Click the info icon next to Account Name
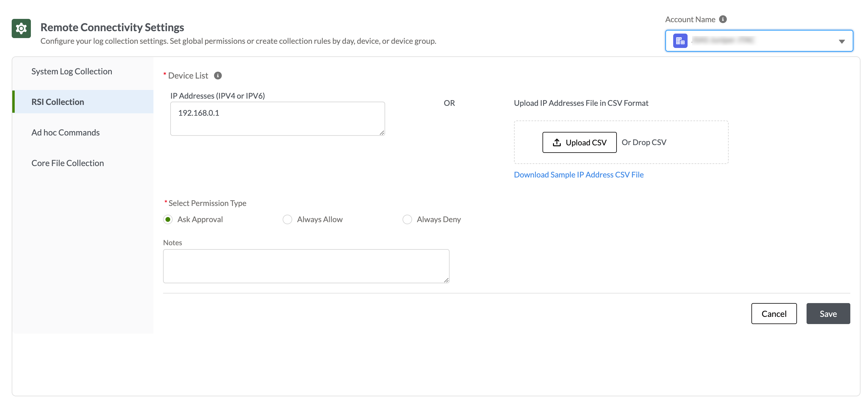 click(723, 19)
